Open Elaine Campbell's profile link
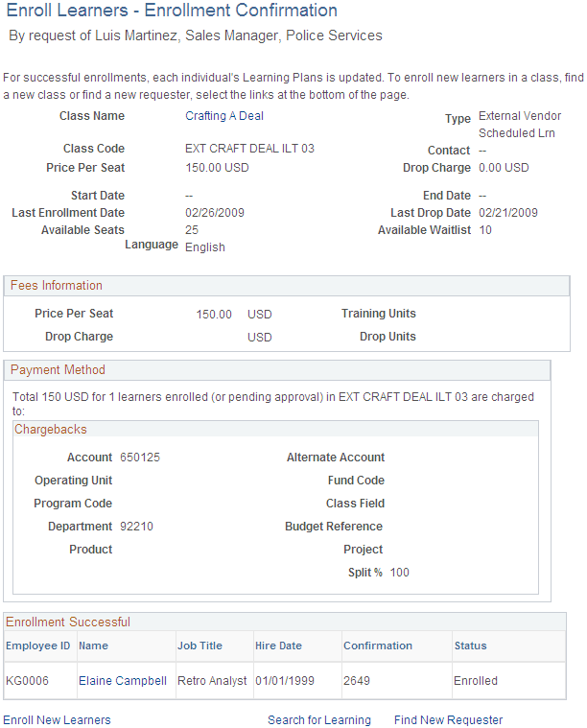Viewport: 587px width, 728px height. (123, 681)
